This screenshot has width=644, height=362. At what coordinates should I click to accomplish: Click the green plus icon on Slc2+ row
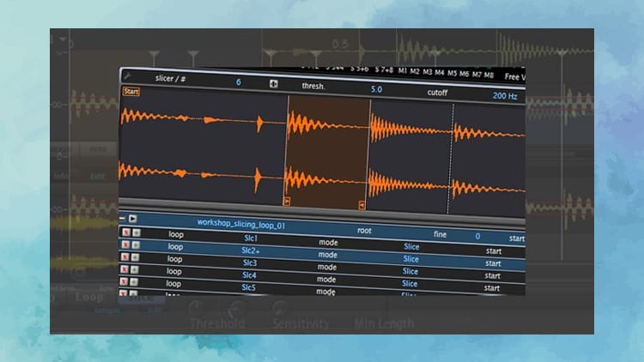136,245
